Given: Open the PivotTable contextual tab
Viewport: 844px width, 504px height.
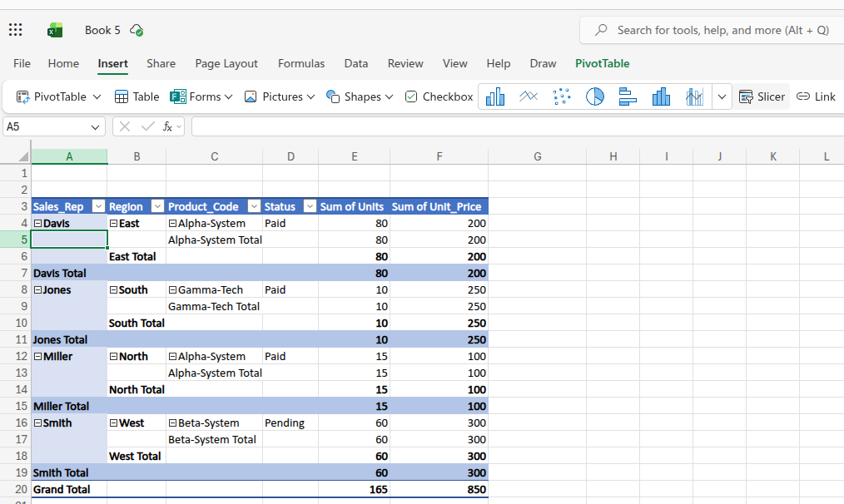Looking at the screenshot, I should tap(602, 63).
